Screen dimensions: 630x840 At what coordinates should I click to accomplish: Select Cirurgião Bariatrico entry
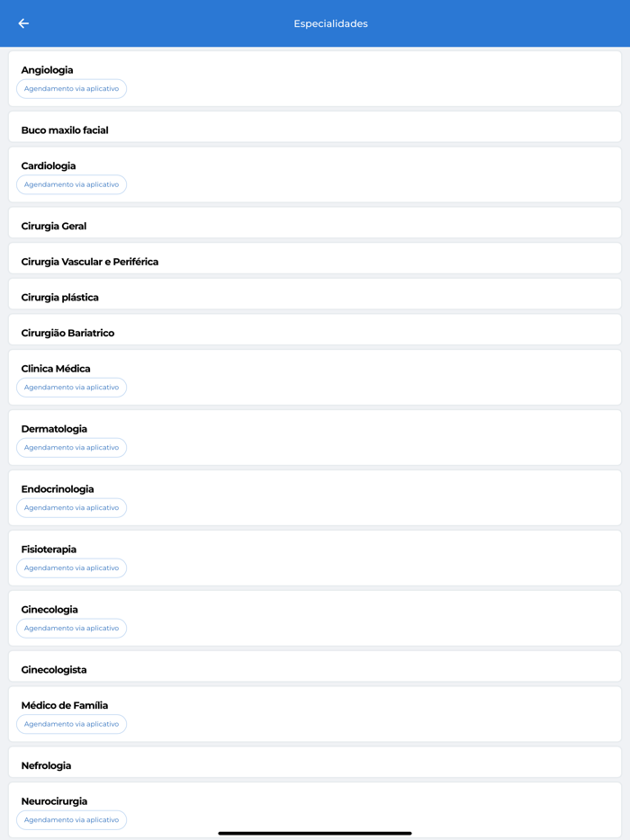pos(67,333)
